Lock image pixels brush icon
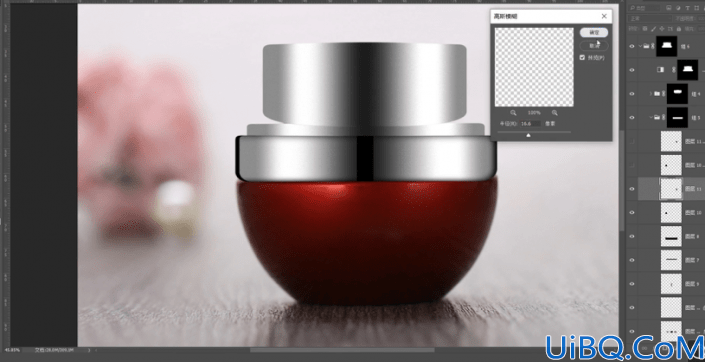 click(x=653, y=29)
